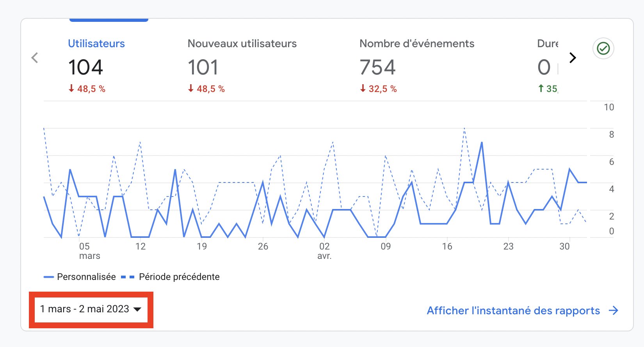Select the Utilisateurs metric tab
644x347 pixels.
[96, 44]
